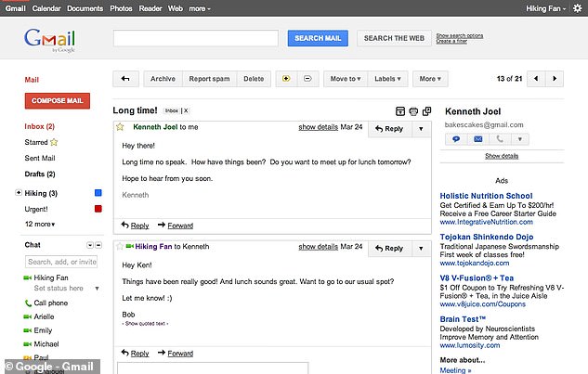The image size is (588, 374).
Task: Open chat options dropdown arrow
Action: click(x=90, y=245)
